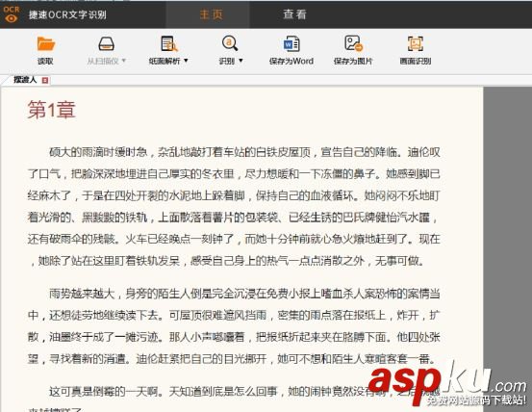532x412 pixels.
Task: Expand the 纸面解析 dropdown arrow
Action: click(186, 61)
